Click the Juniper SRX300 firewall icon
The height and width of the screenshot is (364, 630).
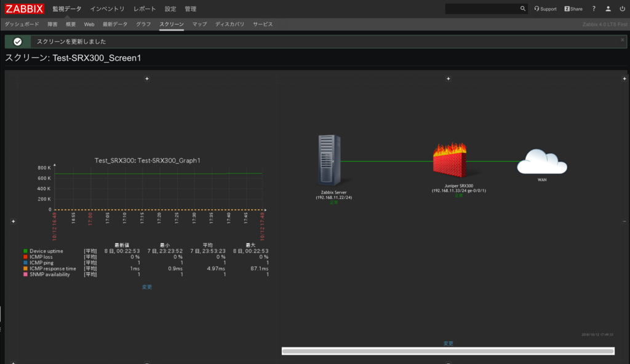pos(450,159)
